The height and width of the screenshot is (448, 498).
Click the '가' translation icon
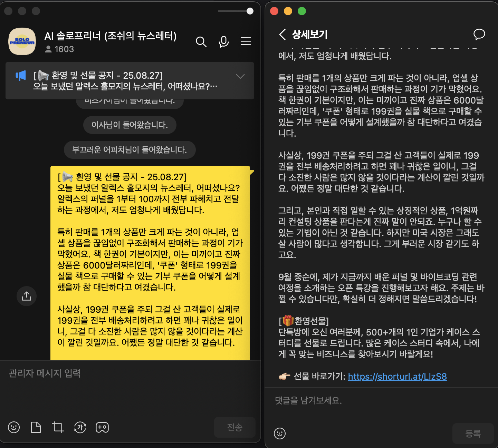80,427
